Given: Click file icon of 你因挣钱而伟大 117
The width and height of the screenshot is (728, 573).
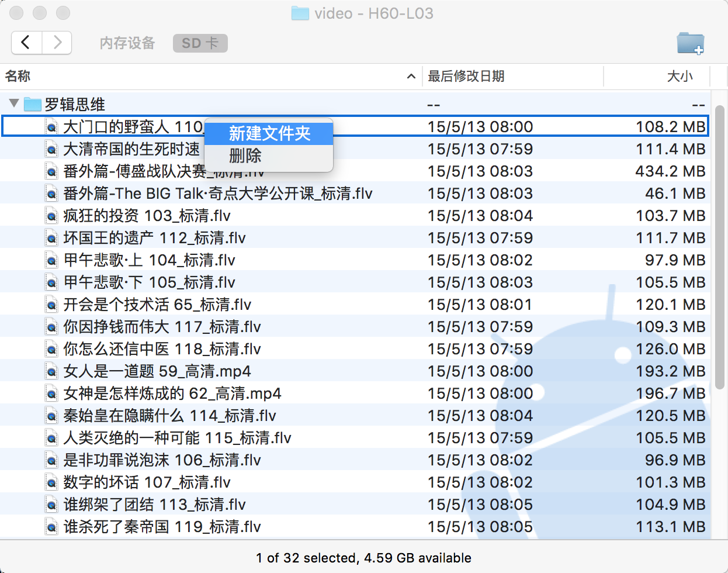Looking at the screenshot, I should point(52,327).
